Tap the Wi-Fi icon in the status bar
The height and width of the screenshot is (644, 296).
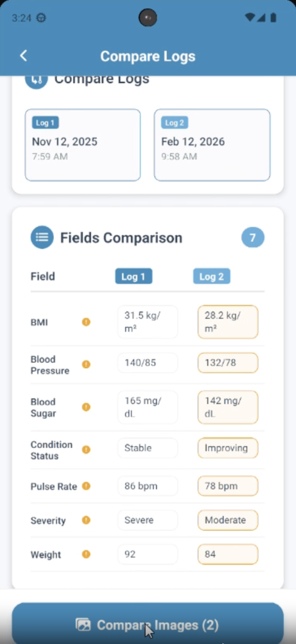tap(250, 17)
